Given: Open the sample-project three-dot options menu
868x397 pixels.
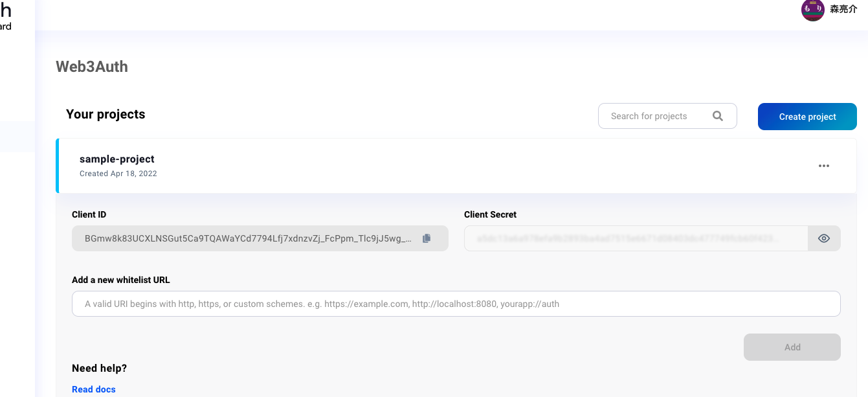Looking at the screenshot, I should [823, 166].
